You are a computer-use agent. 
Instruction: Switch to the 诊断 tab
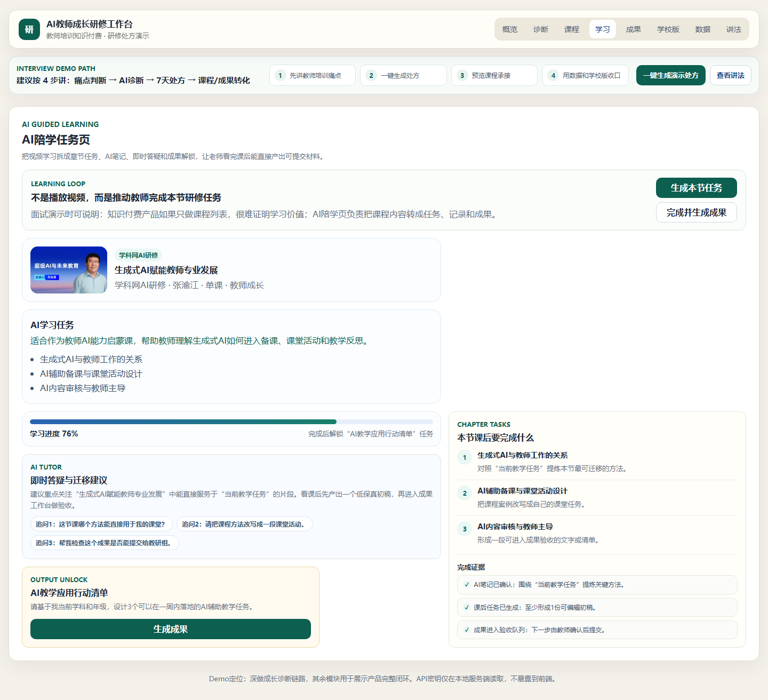pos(541,29)
